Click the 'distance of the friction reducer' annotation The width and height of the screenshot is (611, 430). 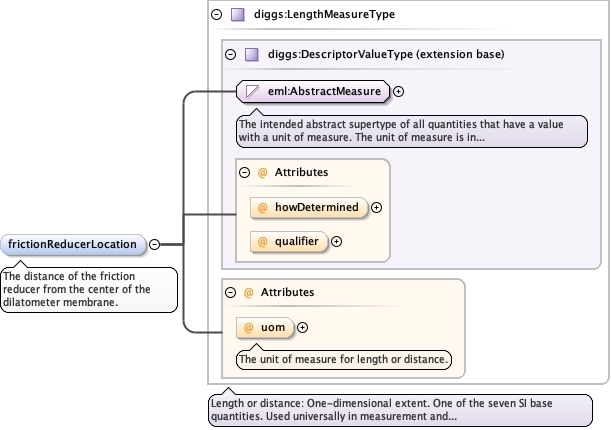(89, 290)
